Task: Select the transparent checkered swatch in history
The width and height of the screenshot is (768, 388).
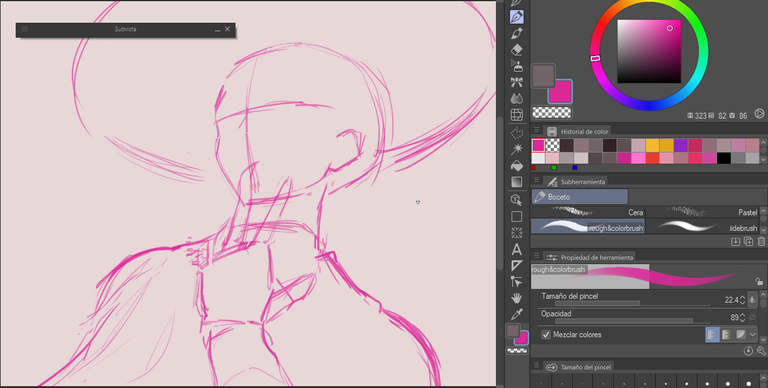Action: coord(552,145)
